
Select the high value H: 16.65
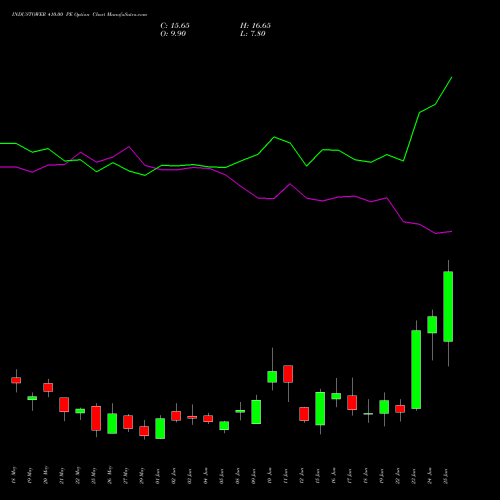tap(255, 26)
